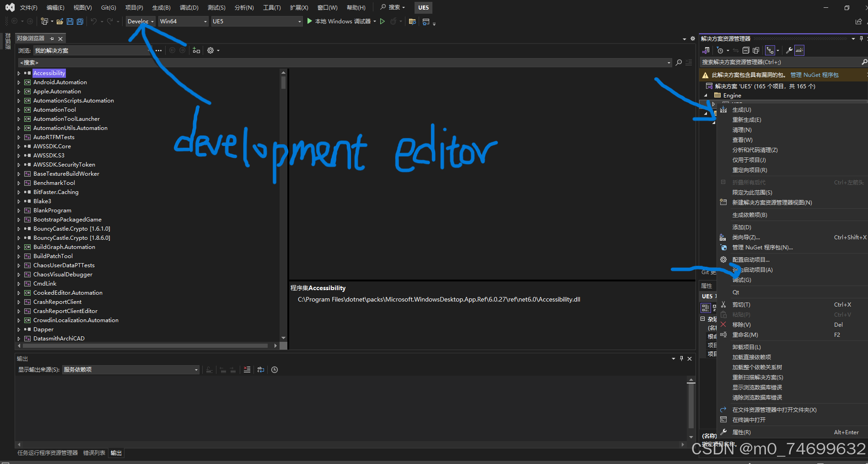Click the Live Share icon at top right

(x=858, y=22)
